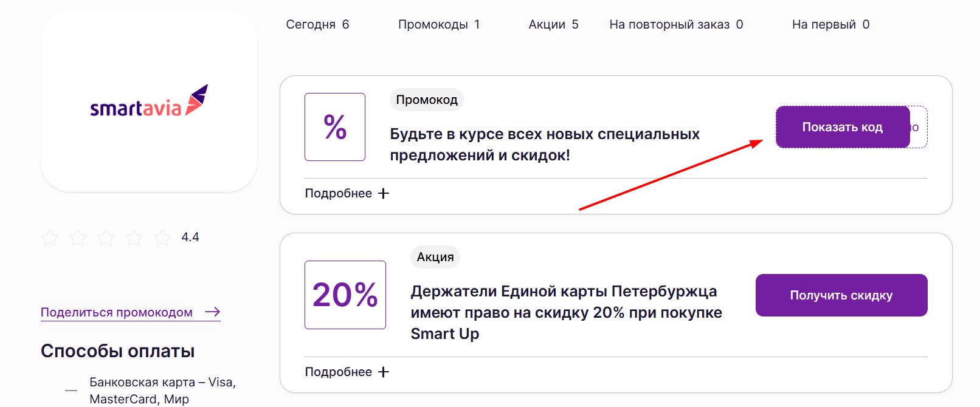Click the plus icon next to first Подробнее
The height and width of the screenshot is (407, 980).
384,193
